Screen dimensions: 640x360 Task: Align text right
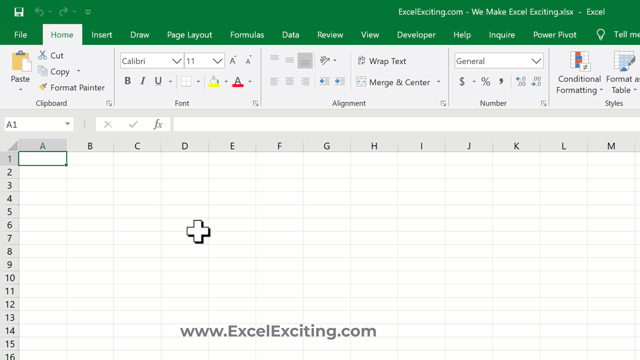tap(305, 82)
